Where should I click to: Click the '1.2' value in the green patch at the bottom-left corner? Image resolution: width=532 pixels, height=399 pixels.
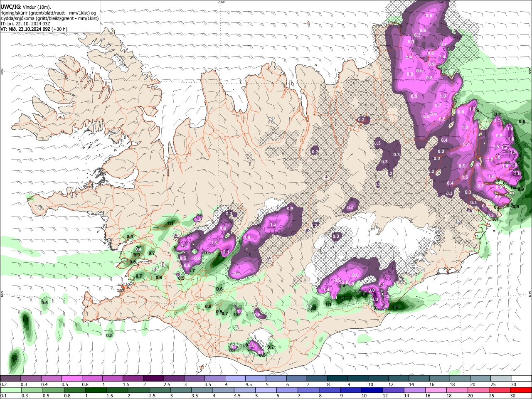coord(15,358)
